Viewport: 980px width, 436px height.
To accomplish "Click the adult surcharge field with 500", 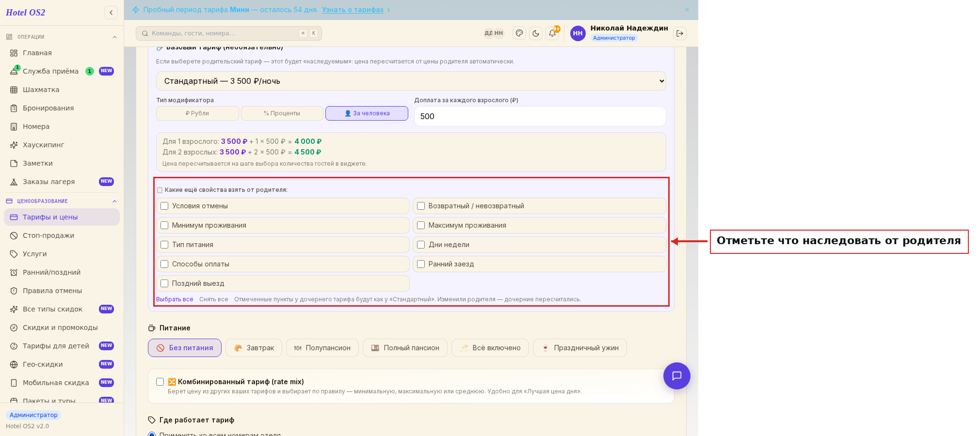I will pos(540,116).
